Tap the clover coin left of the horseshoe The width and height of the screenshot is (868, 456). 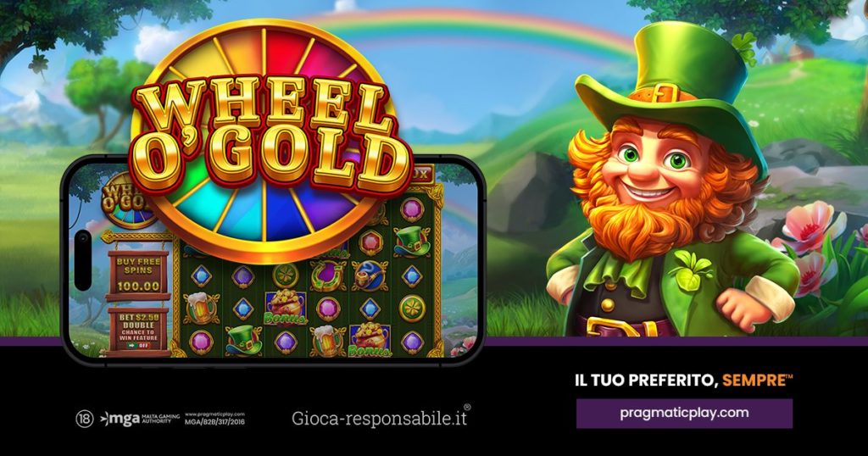point(285,275)
